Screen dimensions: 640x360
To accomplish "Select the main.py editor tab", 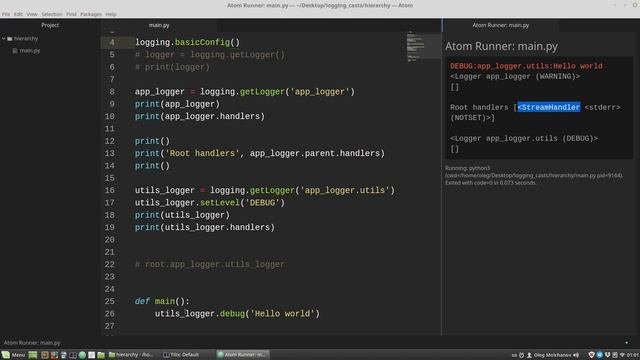I will (x=159, y=25).
